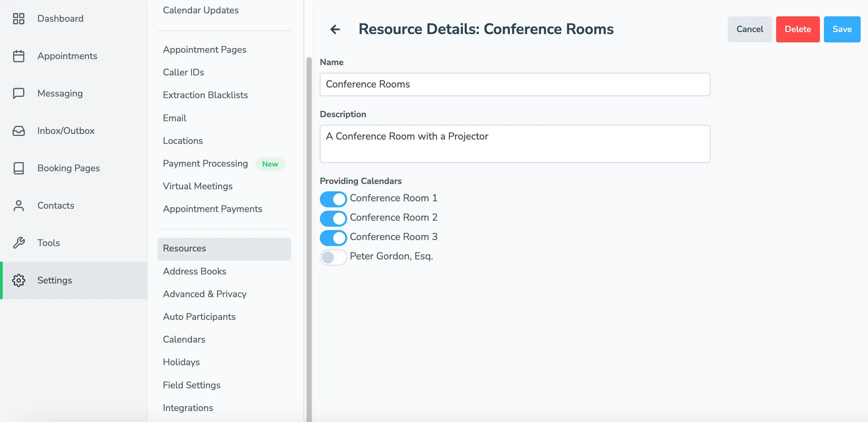Delete this resource

point(798,29)
